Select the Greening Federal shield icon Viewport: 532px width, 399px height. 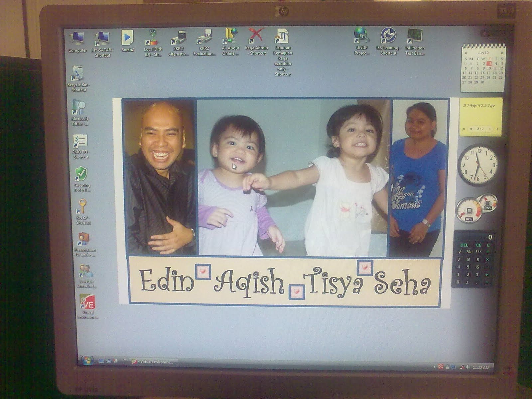tap(82, 180)
